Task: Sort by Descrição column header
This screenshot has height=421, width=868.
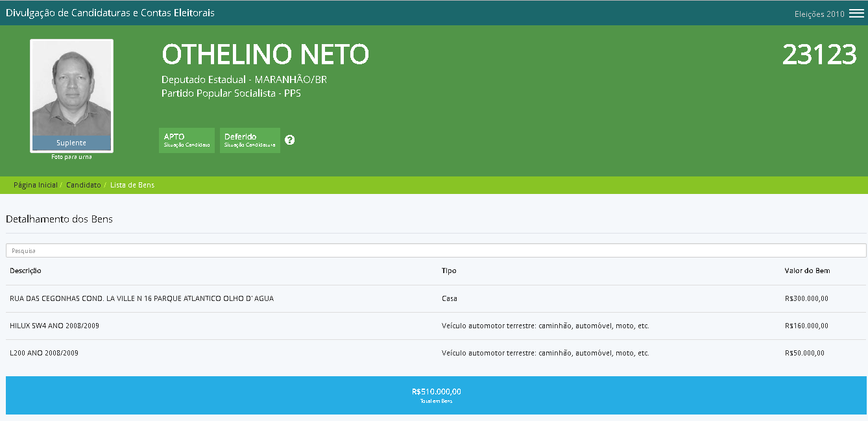Action: tap(26, 271)
